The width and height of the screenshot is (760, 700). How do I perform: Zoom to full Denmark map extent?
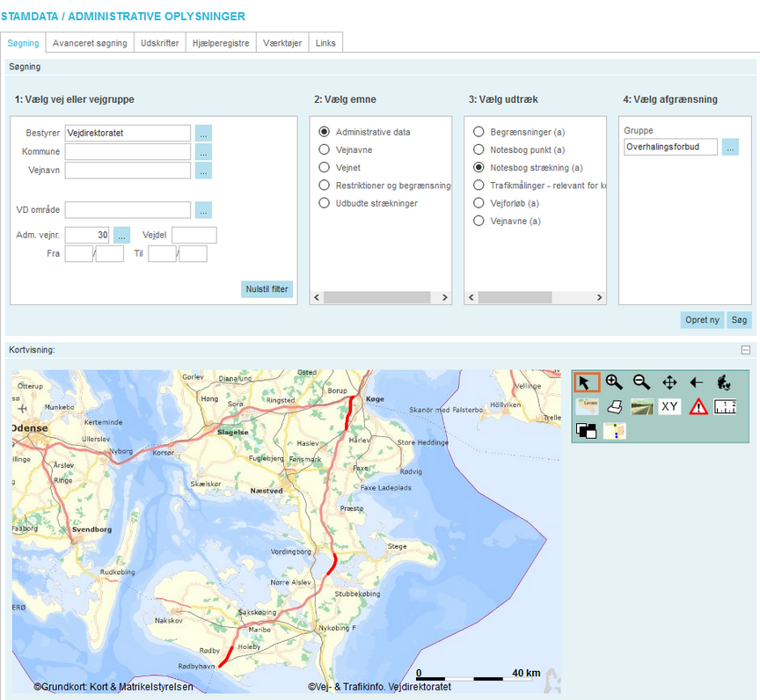coord(725,383)
